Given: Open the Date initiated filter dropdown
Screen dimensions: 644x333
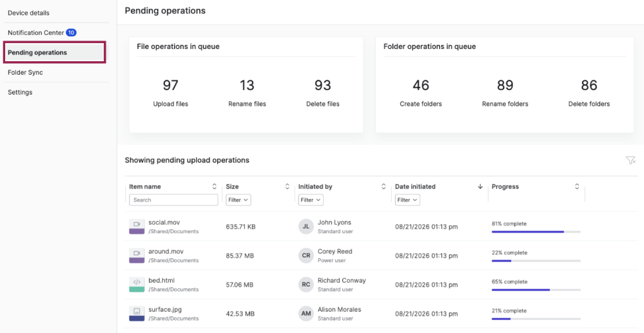Looking at the screenshot, I should coord(407,200).
